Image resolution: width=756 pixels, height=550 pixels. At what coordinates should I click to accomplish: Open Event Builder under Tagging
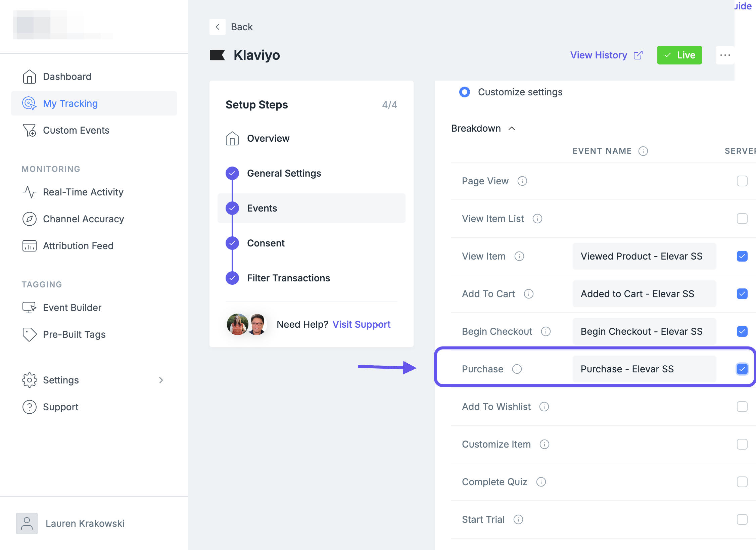[x=94, y=308]
